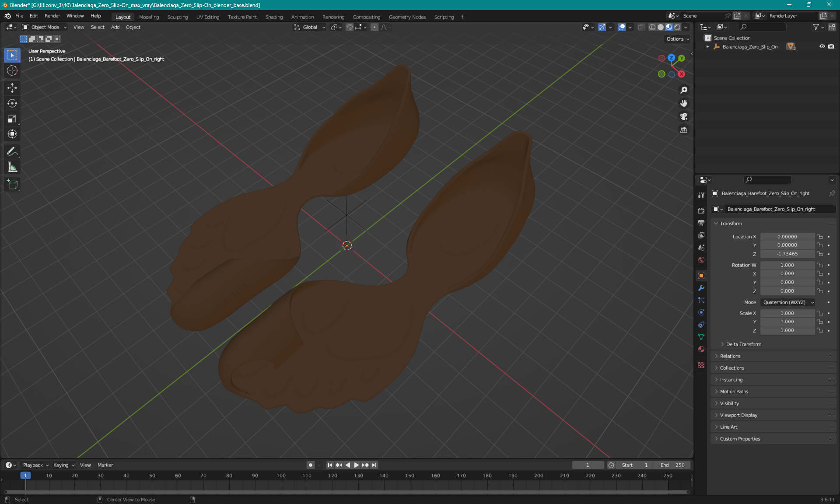Select the Add Cube tool
Screen dimensions: 840x504
point(12,185)
